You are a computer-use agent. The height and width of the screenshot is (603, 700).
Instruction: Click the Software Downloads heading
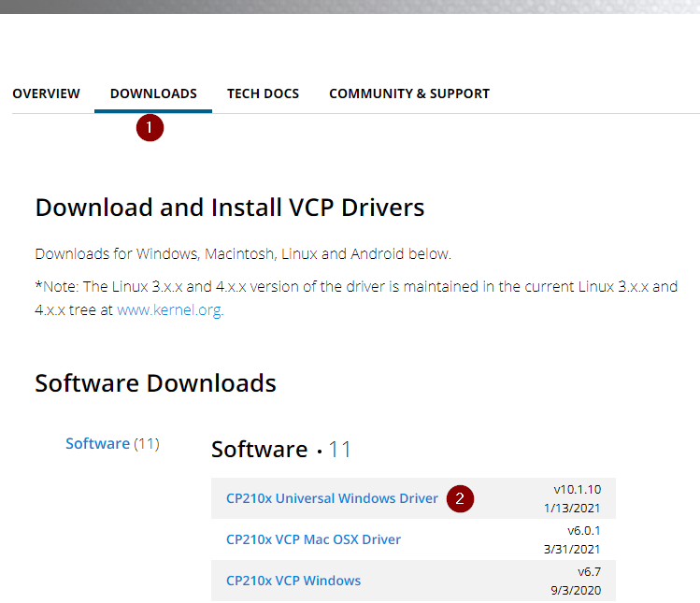tap(155, 383)
